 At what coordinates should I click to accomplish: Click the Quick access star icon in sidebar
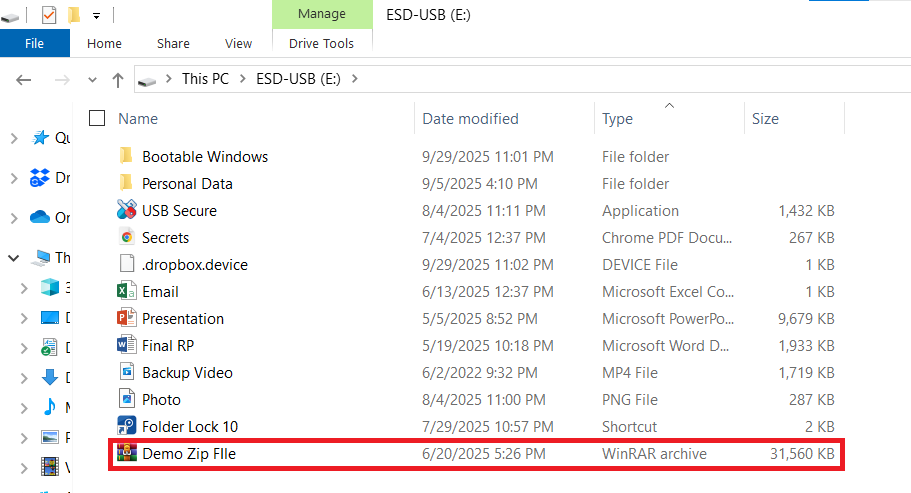point(40,138)
